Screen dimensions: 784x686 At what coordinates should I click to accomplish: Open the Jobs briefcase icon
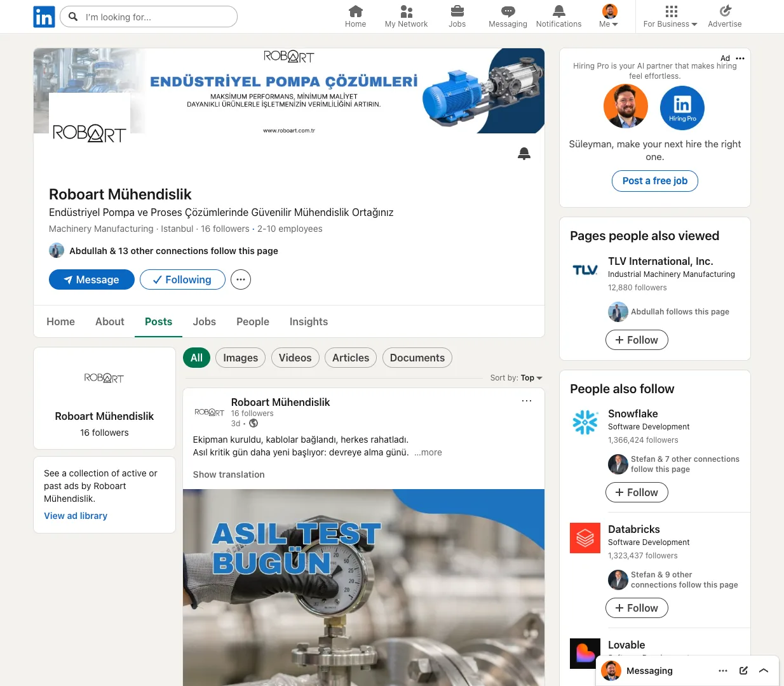click(457, 11)
